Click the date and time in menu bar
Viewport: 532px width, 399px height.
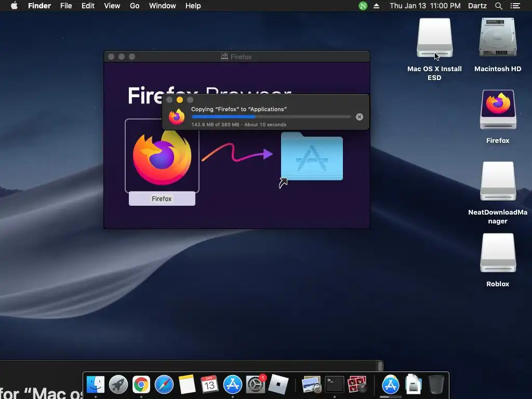425,6
